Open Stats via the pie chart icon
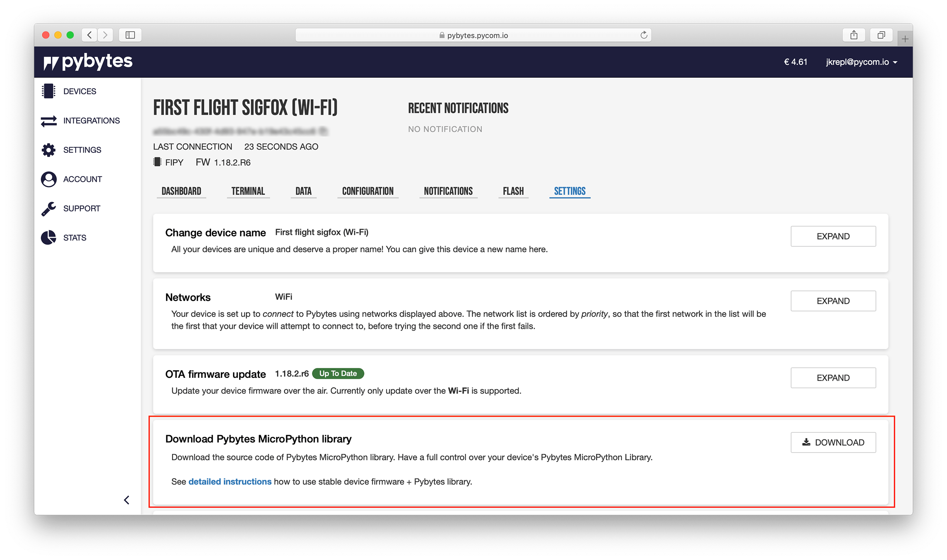The width and height of the screenshot is (947, 560). pos(48,238)
